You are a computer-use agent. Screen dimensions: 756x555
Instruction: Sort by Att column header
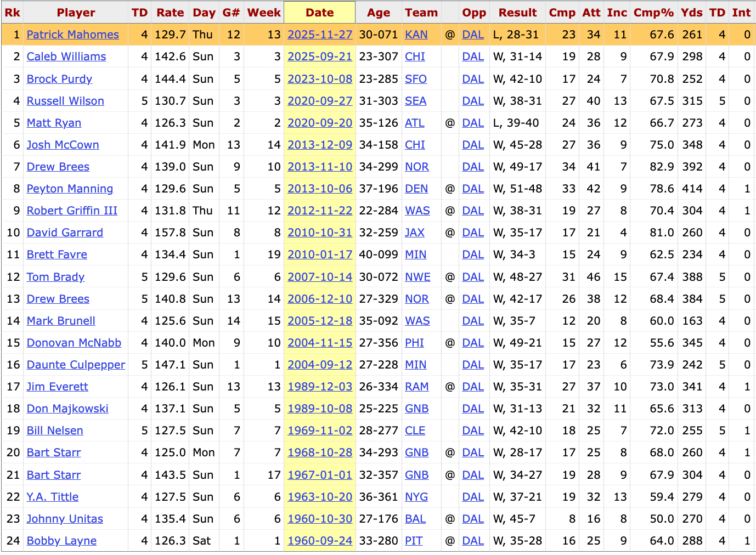point(591,13)
